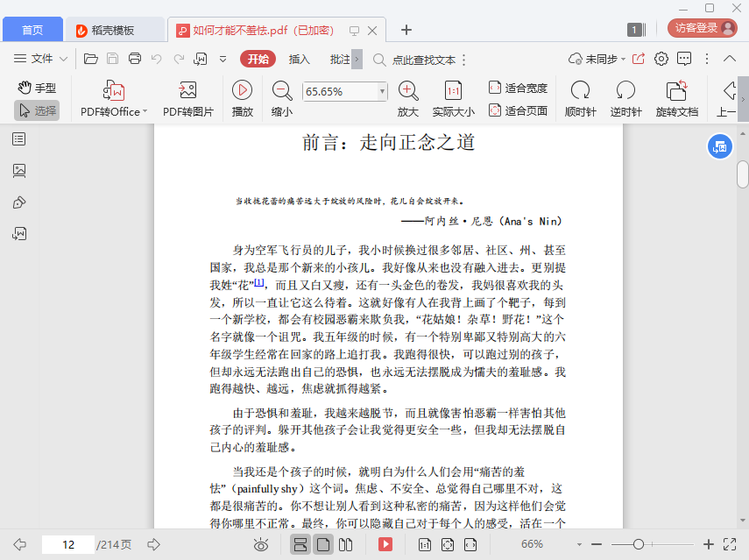
Task: Activate the selection tool (选择)
Action: point(38,110)
